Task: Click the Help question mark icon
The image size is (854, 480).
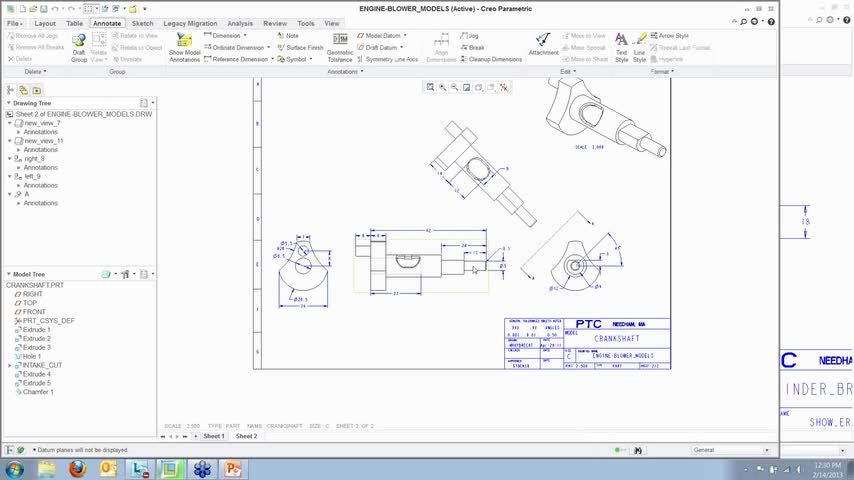Action: point(771,22)
